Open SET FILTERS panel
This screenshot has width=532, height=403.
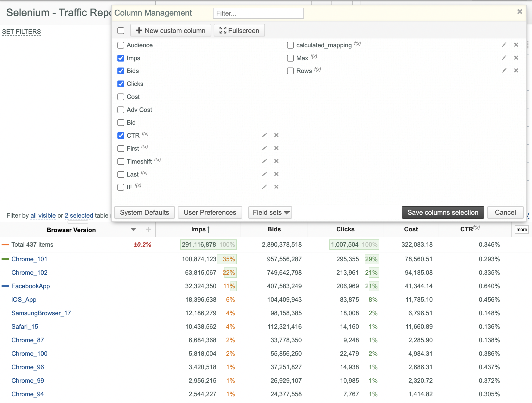22,32
